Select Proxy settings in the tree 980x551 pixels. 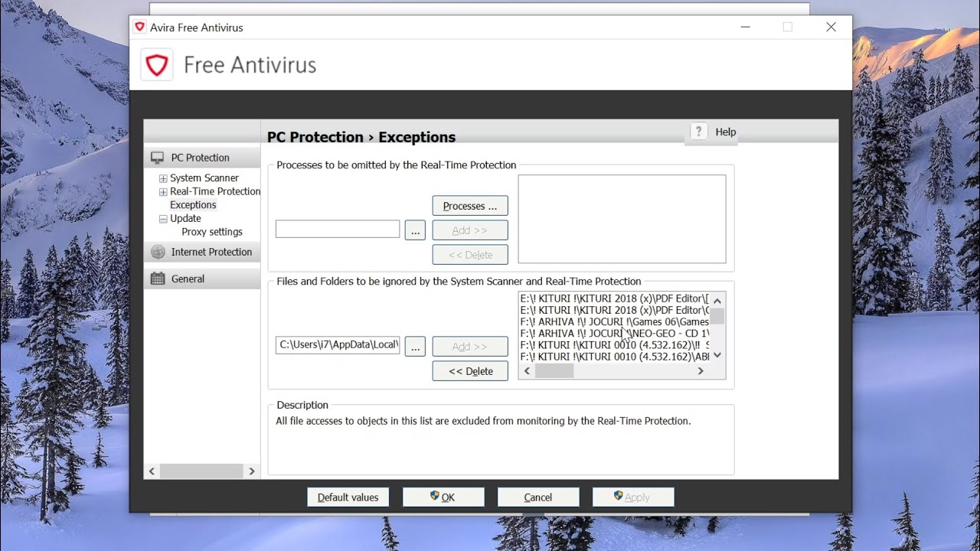pyautogui.click(x=212, y=232)
